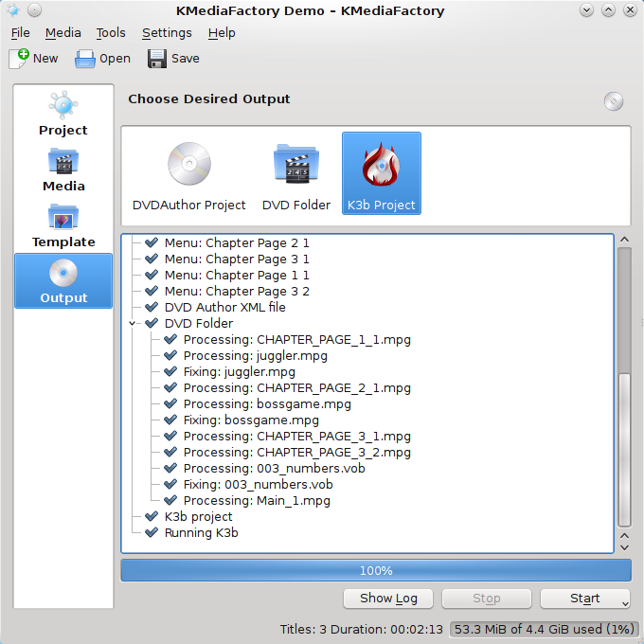644x644 pixels.
Task: Click checkmark for Processing: Main_1.mpg
Action: [170, 500]
